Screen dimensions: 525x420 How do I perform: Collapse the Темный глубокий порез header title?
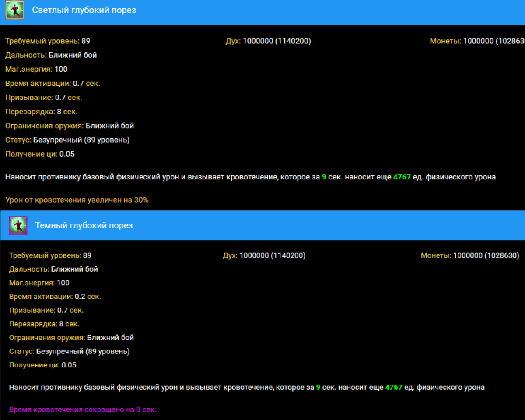pos(84,225)
